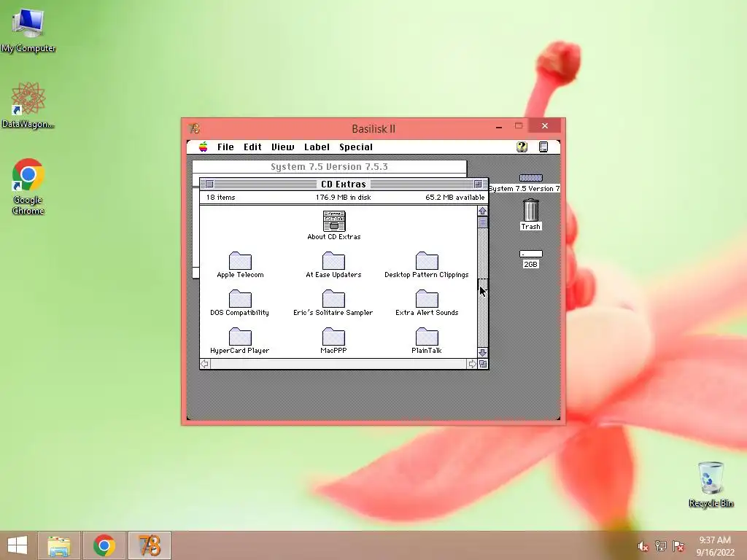The image size is (747, 560).
Task: Click the System 7.5 Version 7.5.3 window title
Action: pyautogui.click(x=329, y=167)
